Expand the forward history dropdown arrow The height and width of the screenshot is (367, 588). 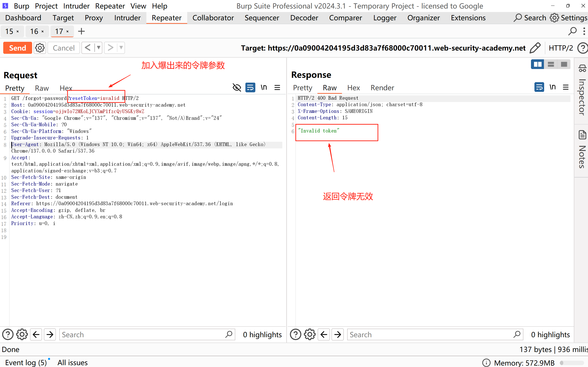[x=121, y=48]
